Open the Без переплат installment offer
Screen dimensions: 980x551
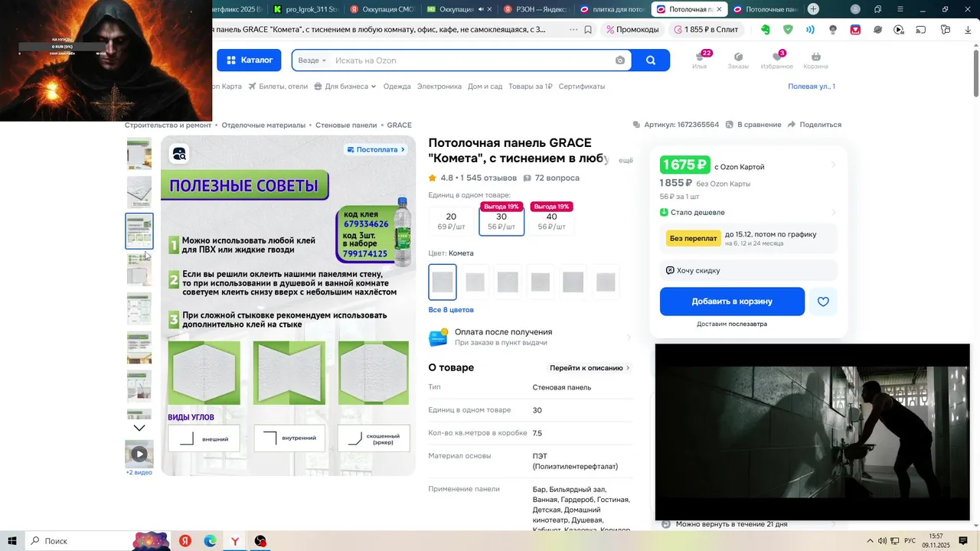(748, 239)
